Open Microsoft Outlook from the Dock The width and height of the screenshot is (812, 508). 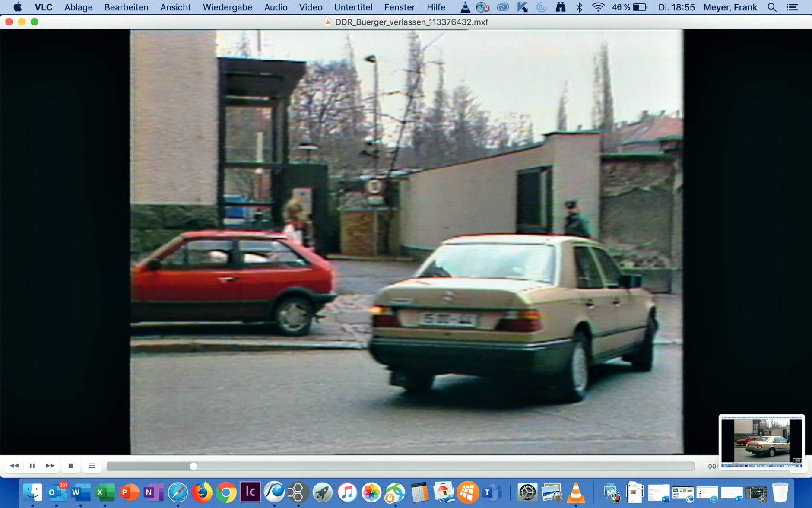coord(56,492)
